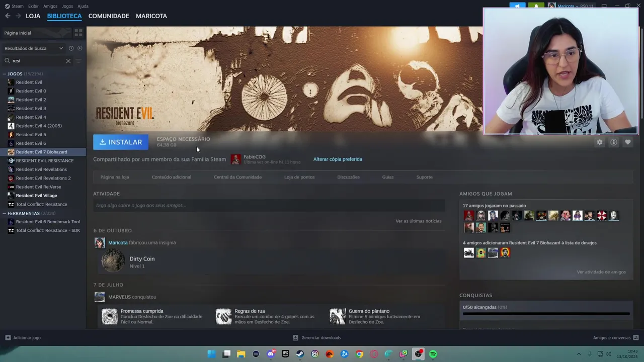Screen dimensions: 644x362
Task: Open Amigos menu
Action: [50, 6]
